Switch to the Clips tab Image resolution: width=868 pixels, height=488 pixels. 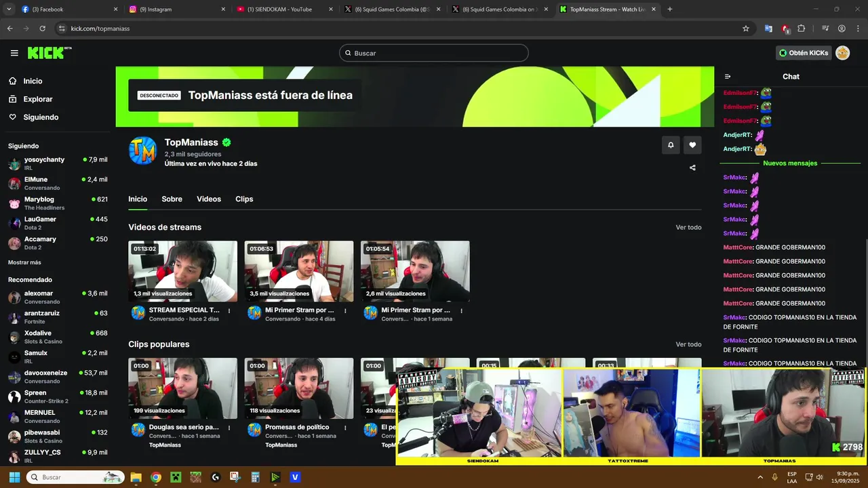coord(244,199)
